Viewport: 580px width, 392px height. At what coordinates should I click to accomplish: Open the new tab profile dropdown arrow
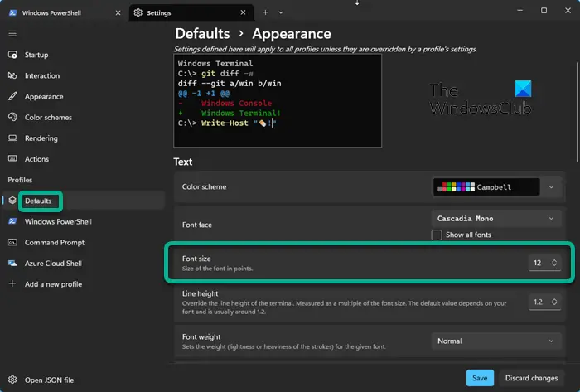pos(281,12)
